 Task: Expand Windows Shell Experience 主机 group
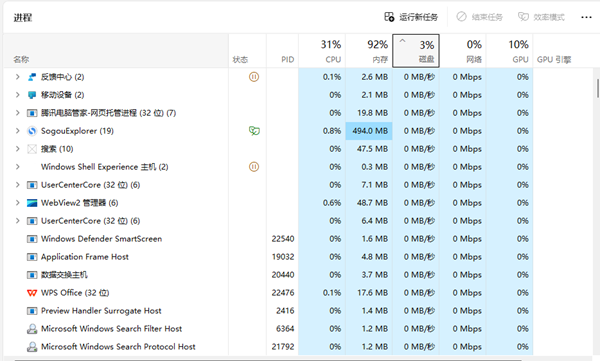click(x=17, y=167)
